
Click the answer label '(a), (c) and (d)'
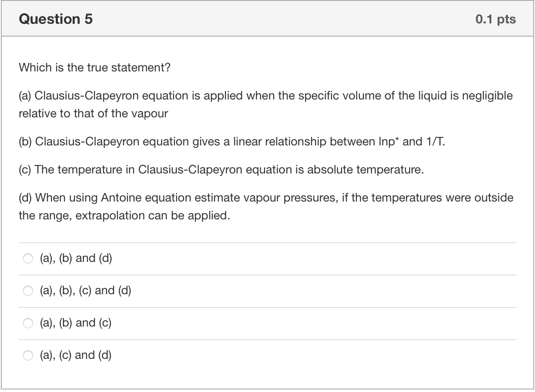pyautogui.click(x=76, y=355)
